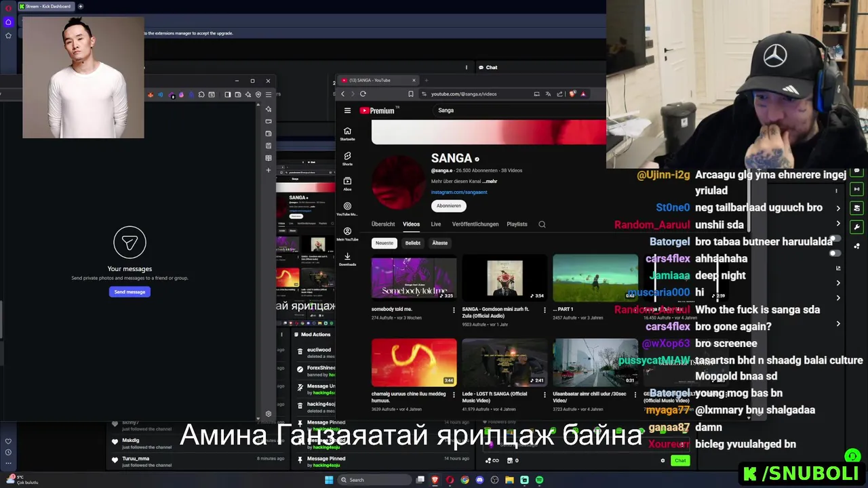Open options for 'SANGA - Gomdson mini zurh' video
Viewport: 868px width, 488px height.
click(544, 310)
